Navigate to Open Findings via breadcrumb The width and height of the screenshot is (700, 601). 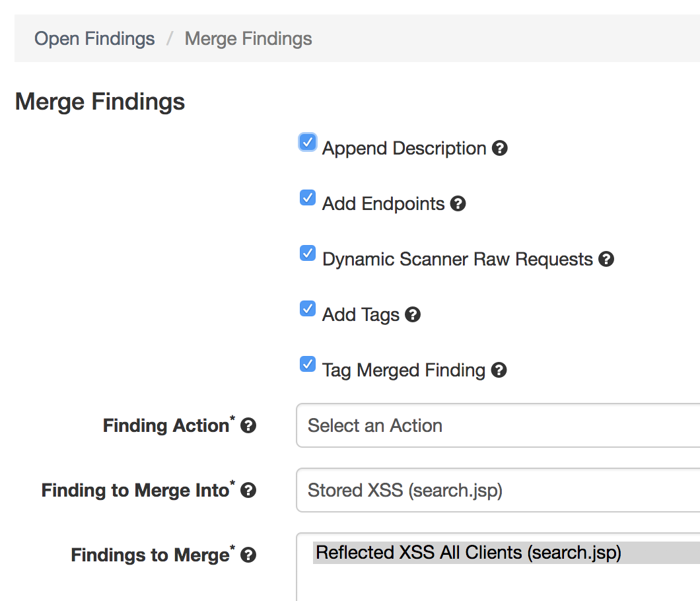pos(94,38)
